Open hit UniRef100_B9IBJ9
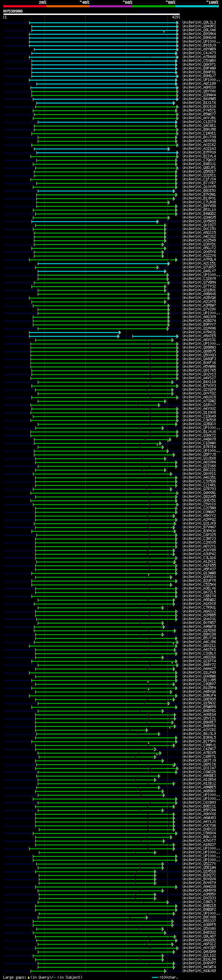 click(199, 45)
